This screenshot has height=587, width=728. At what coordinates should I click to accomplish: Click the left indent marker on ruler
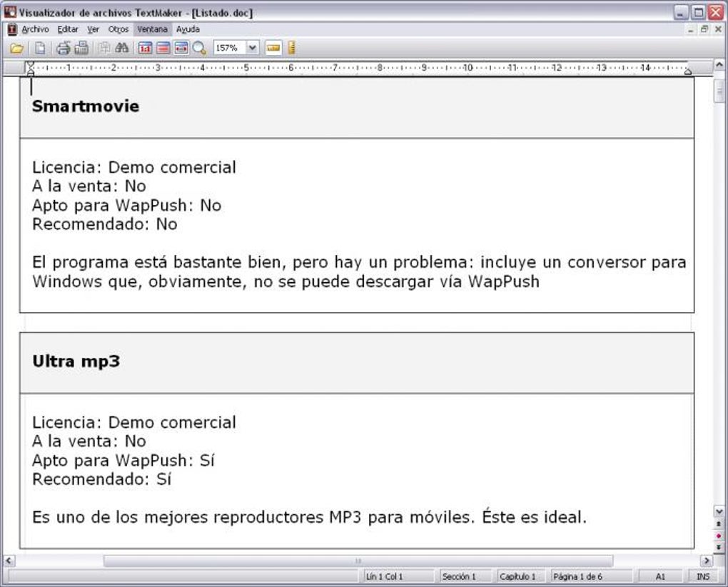[30, 69]
